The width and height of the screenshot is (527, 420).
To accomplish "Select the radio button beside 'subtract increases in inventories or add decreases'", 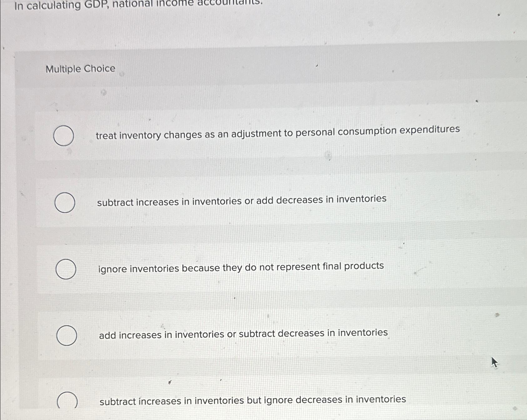I will click(66, 202).
